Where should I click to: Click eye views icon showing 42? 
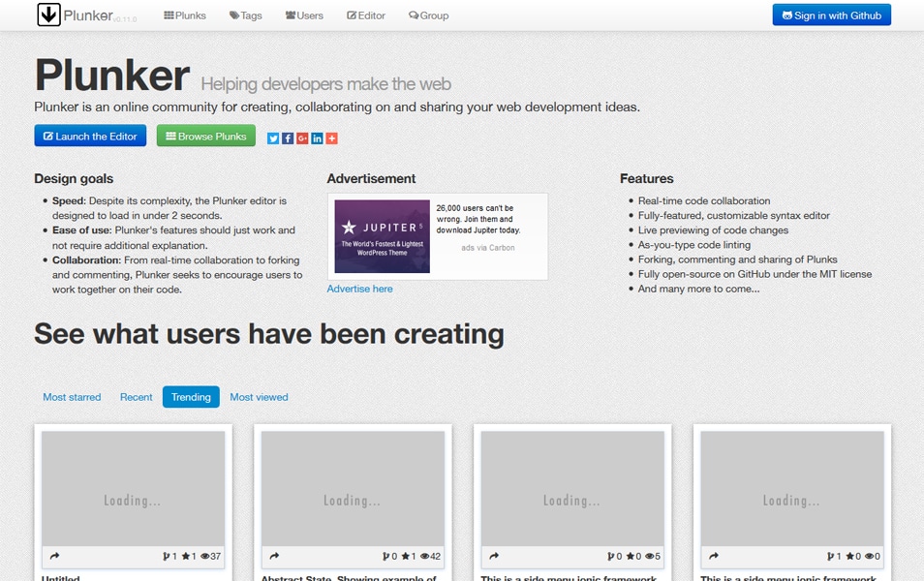point(425,556)
